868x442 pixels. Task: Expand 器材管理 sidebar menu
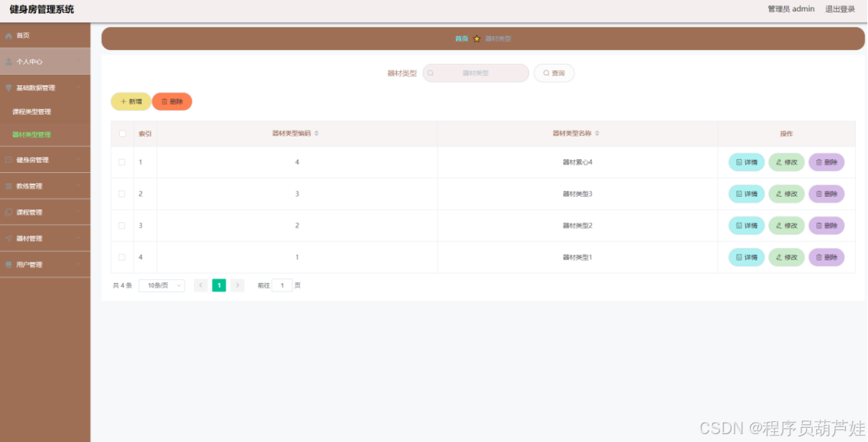(x=45, y=238)
